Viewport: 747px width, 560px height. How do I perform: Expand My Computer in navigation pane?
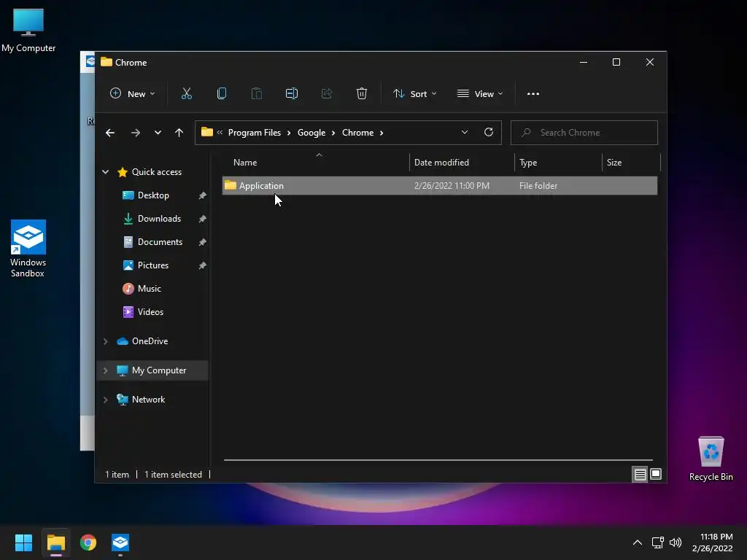tap(106, 370)
